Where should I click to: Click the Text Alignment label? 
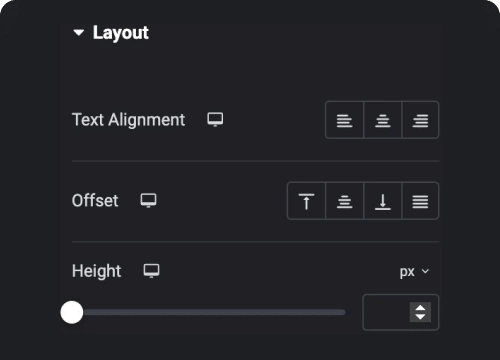pos(128,120)
